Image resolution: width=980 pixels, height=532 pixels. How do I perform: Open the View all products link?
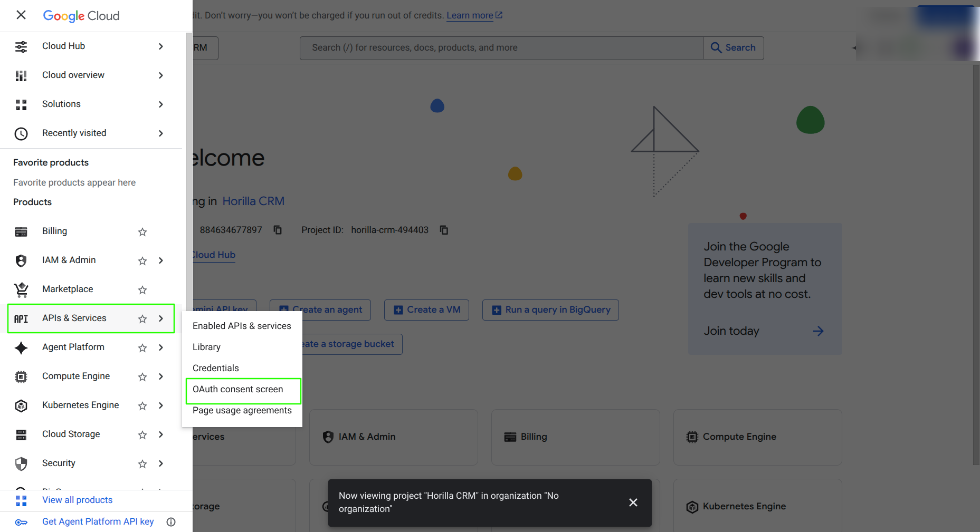[77, 500]
